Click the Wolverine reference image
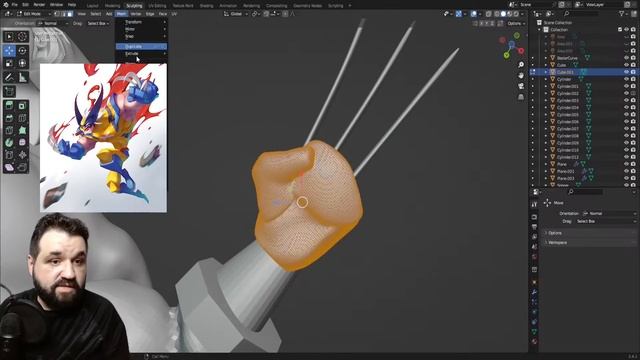This screenshot has width=640, height=360. [103, 138]
